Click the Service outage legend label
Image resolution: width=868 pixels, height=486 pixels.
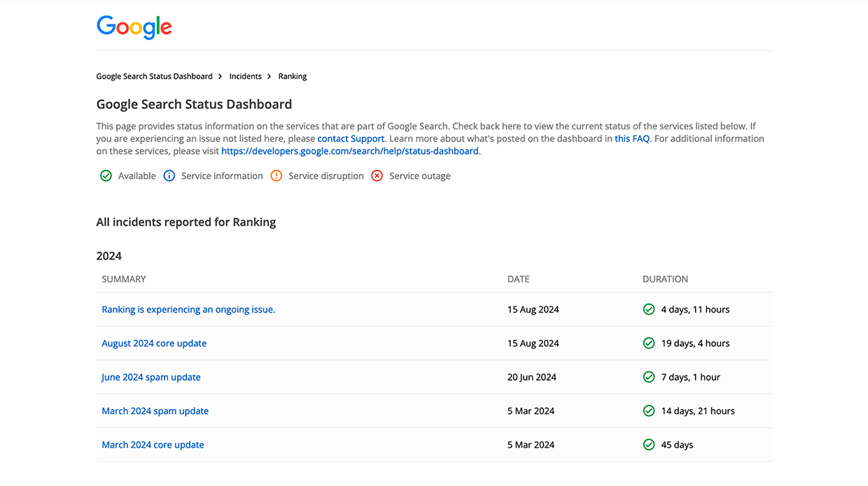pos(420,176)
